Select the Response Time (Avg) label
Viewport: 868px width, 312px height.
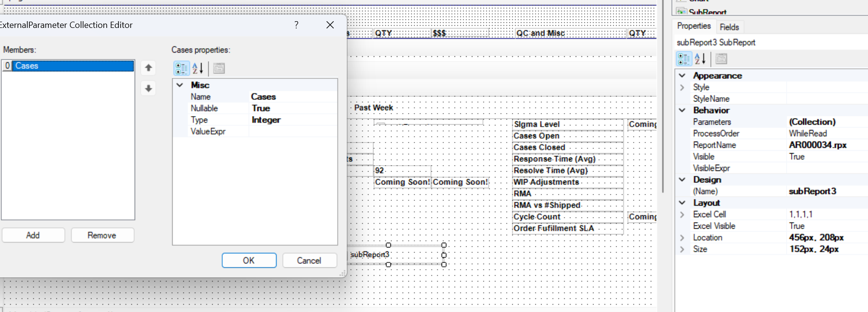(x=568, y=159)
